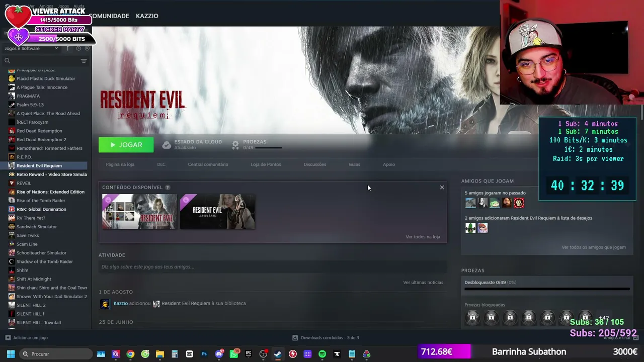This screenshot has height=362, width=644.
Task: Open the Proezas achievements icon
Action: point(235,145)
